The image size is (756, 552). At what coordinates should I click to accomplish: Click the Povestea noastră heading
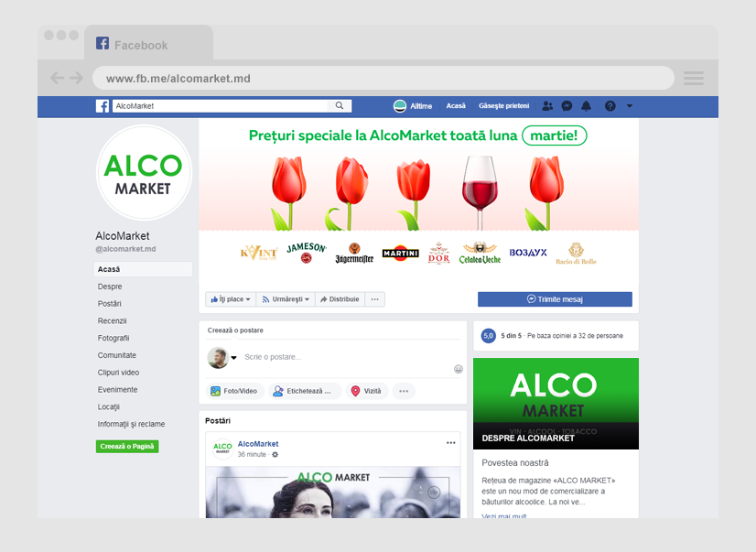(x=515, y=463)
